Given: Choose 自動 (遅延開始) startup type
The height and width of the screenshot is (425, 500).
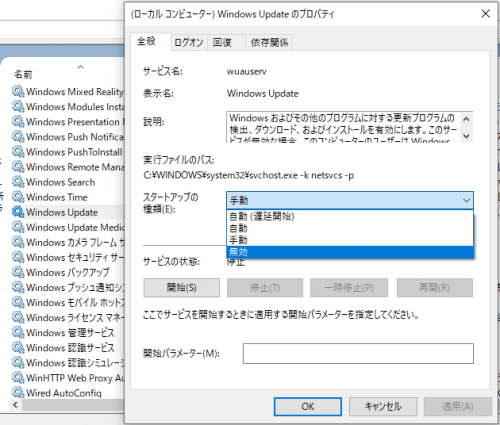Looking at the screenshot, I should pyautogui.click(x=350, y=216).
